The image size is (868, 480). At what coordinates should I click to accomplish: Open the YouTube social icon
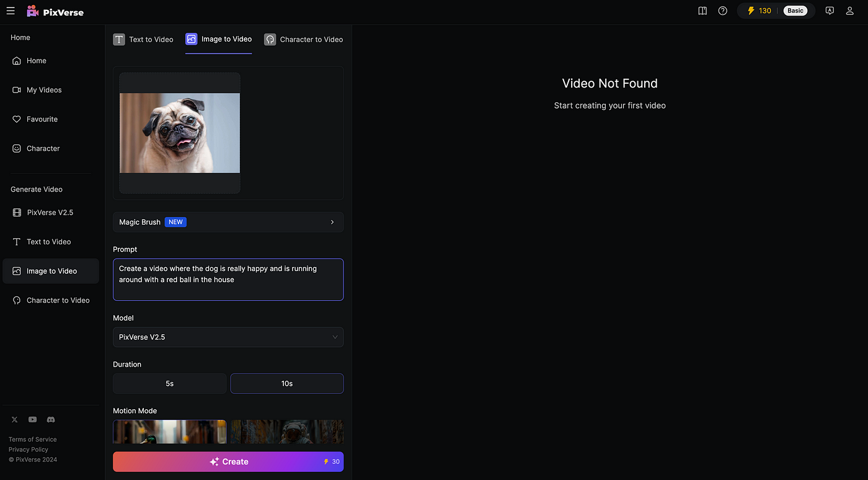coord(32,420)
